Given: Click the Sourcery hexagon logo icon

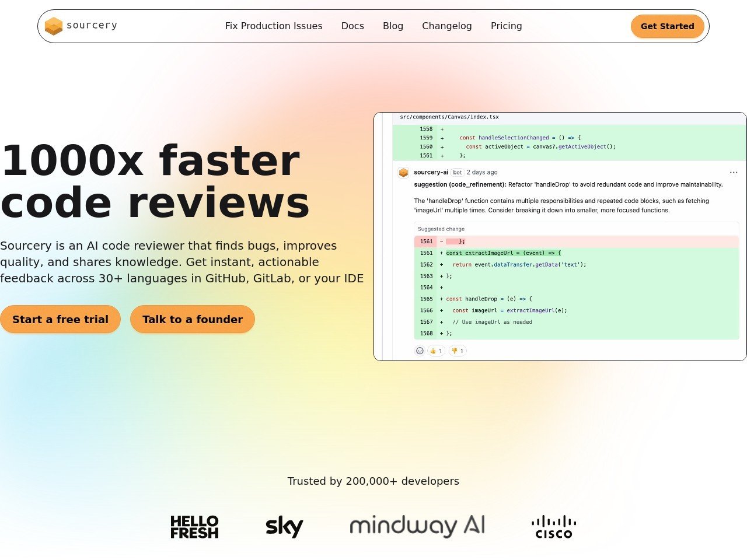Looking at the screenshot, I should (x=54, y=26).
